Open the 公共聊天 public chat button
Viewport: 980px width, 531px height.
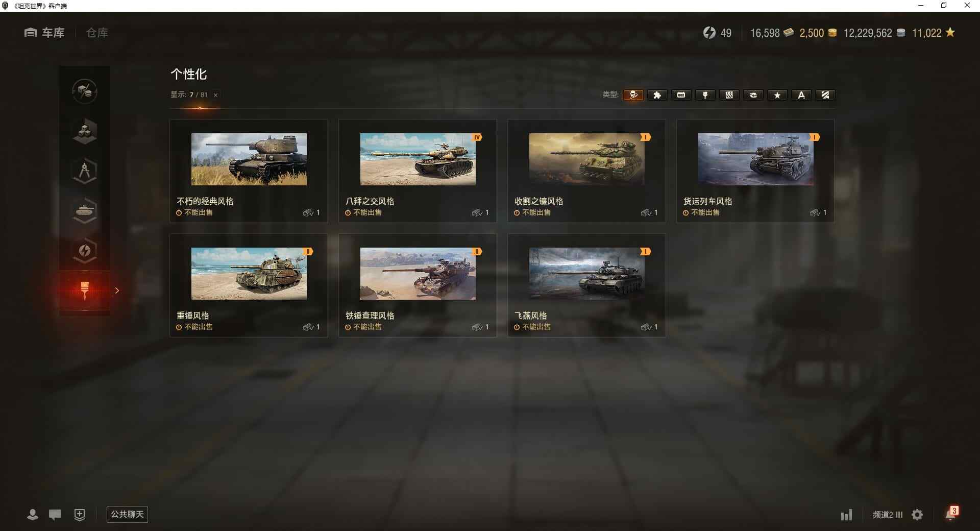pyautogui.click(x=127, y=514)
